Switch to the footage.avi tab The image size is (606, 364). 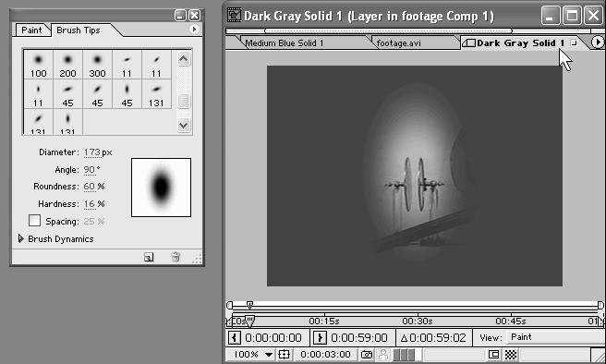tap(398, 42)
